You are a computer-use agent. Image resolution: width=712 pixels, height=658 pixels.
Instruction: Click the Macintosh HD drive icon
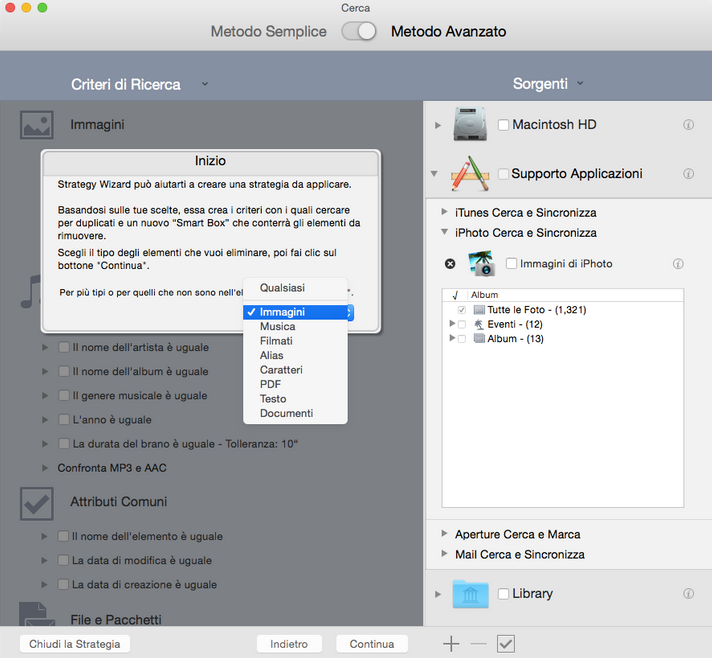(x=470, y=124)
